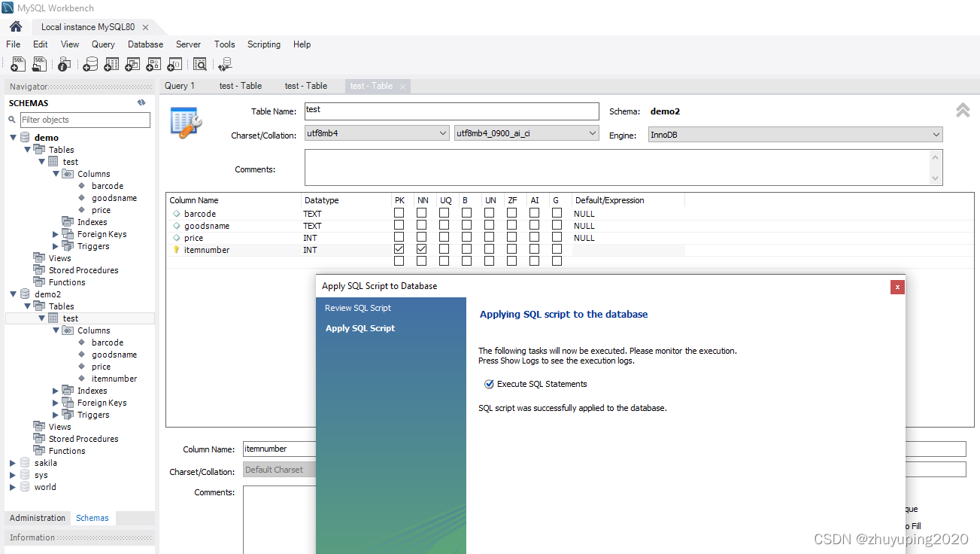Click the Table Name input field
This screenshot has width=980, height=554.
[x=451, y=111]
